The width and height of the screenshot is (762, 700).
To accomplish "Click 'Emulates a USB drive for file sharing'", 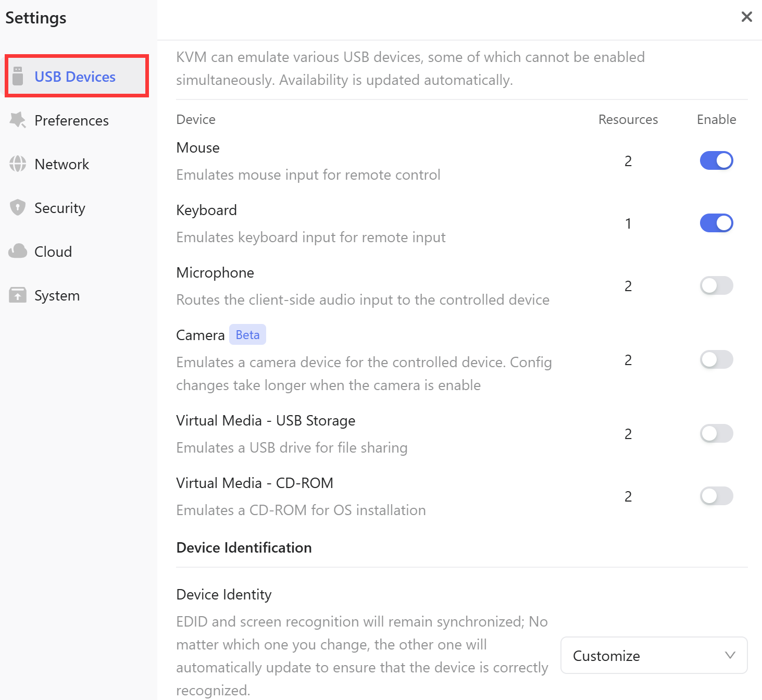I will (292, 447).
